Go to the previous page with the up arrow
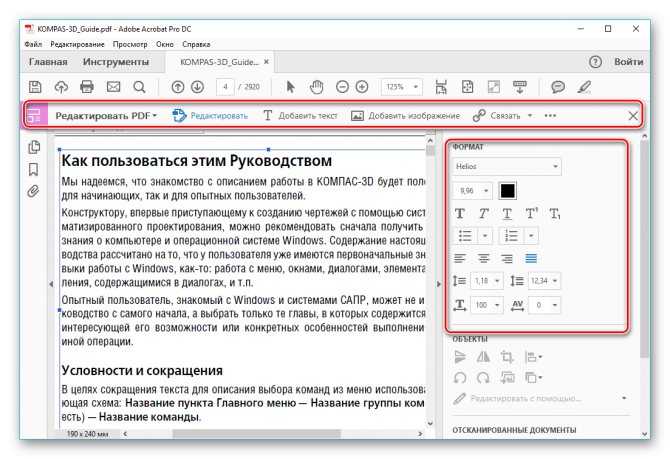 [x=178, y=87]
